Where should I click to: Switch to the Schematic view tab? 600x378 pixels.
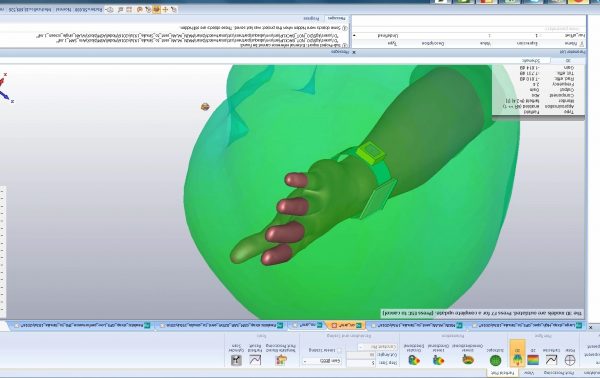click(x=531, y=60)
